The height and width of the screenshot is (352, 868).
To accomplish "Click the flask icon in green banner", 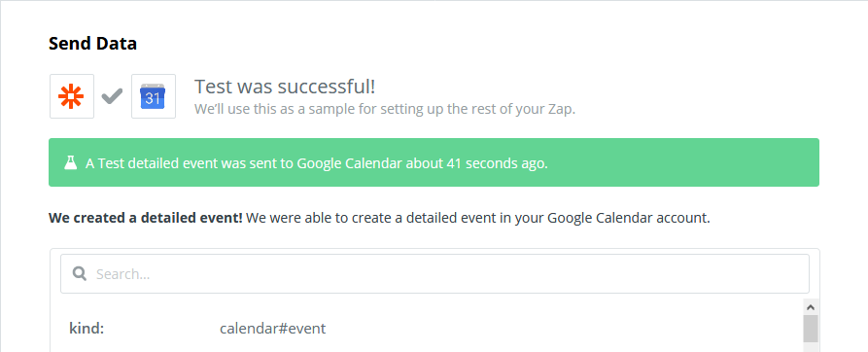I will tap(70, 162).
